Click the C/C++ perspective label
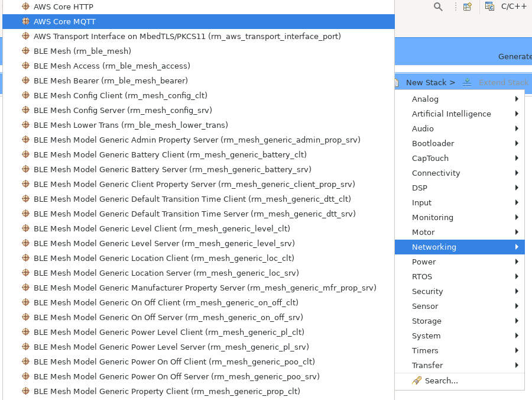 (x=514, y=7)
